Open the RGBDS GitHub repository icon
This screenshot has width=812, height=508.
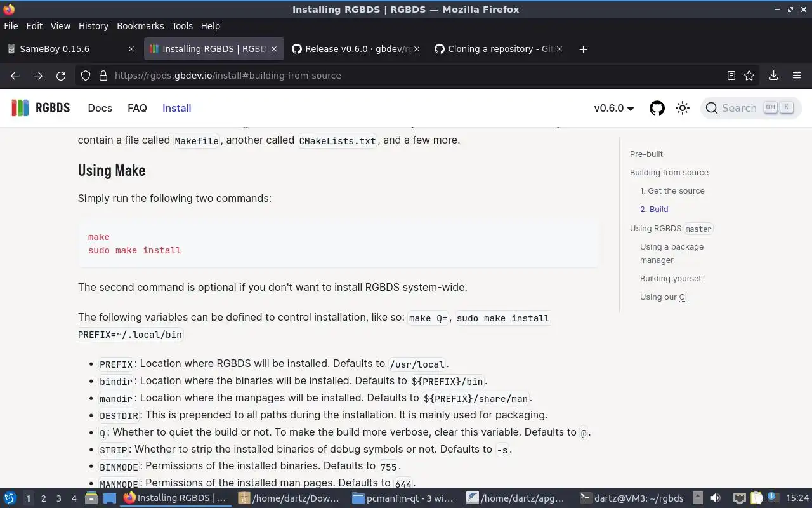click(657, 108)
